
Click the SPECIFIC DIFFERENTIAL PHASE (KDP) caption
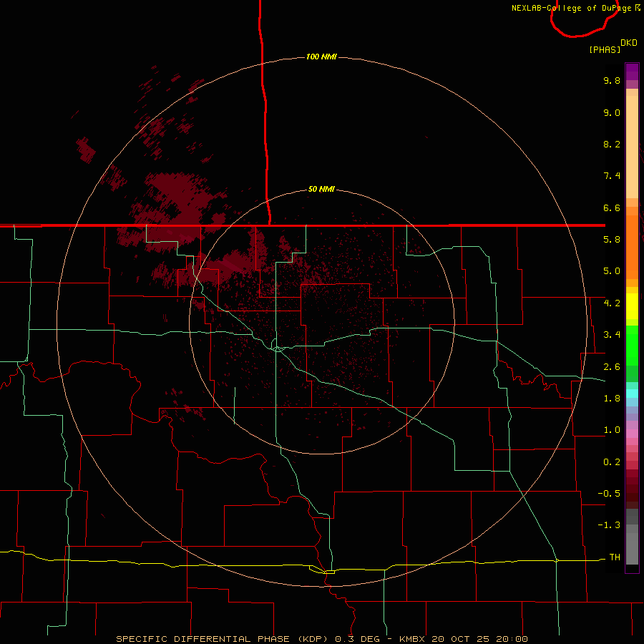click(x=220, y=639)
